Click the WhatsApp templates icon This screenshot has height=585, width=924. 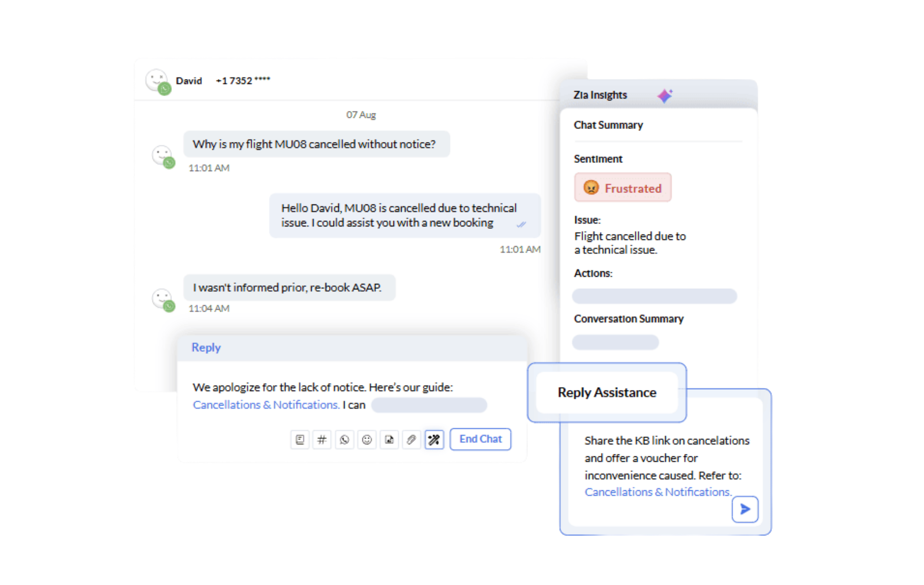click(344, 440)
